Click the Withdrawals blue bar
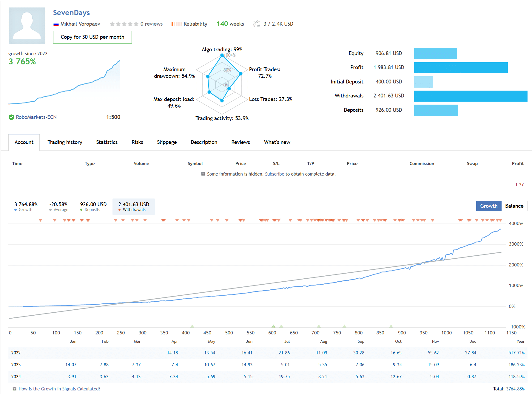The height and width of the screenshot is (394, 532). pyautogui.click(x=470, y=96)
